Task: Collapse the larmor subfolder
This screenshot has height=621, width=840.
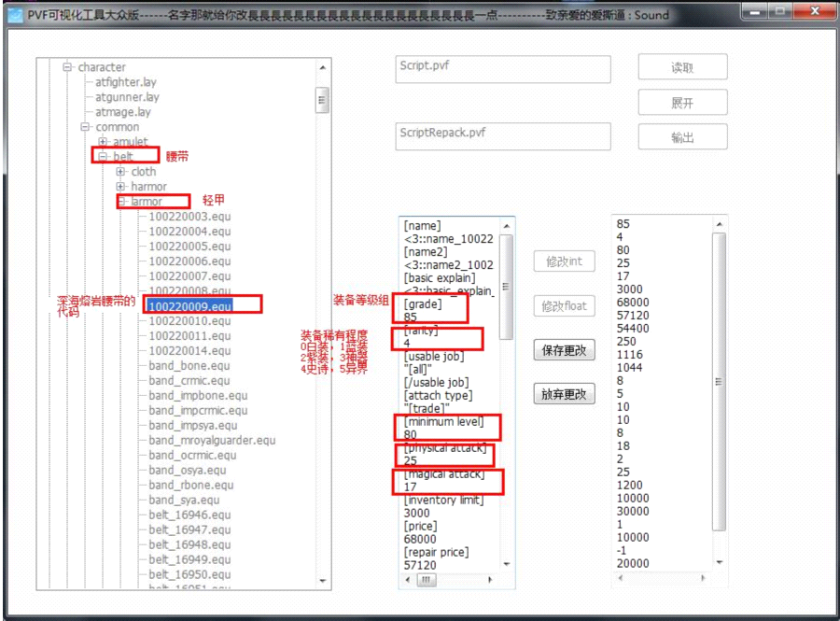Action: 120,202
